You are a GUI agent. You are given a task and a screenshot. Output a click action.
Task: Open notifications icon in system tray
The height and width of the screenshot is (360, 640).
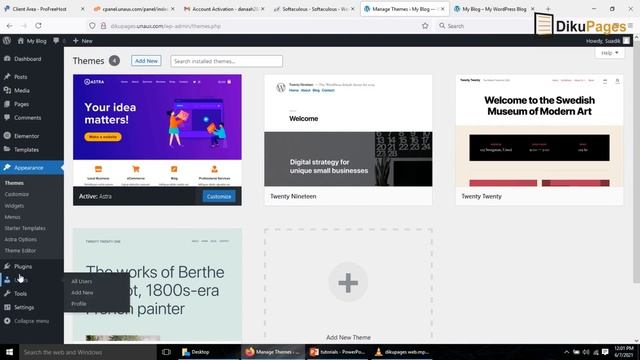[605, 352]
